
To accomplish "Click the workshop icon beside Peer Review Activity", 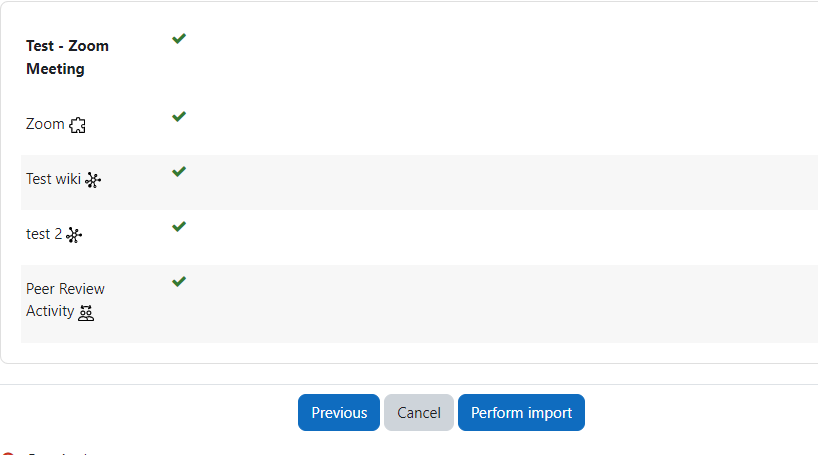I will click(x=86, y=313).
